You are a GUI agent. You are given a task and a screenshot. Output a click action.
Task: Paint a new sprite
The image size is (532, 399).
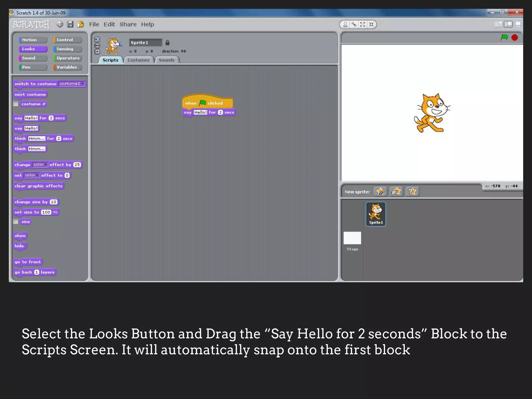[x=381, y=192]
